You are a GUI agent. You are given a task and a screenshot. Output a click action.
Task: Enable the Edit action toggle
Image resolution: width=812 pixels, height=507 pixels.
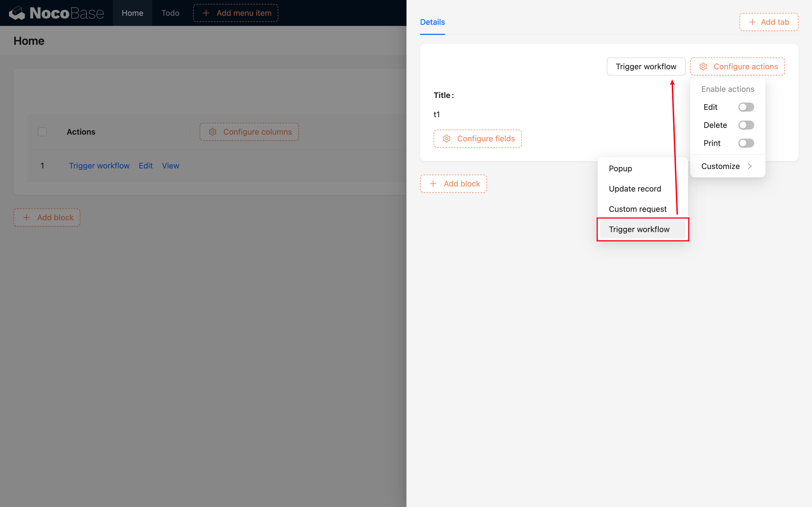pos(746,107)
